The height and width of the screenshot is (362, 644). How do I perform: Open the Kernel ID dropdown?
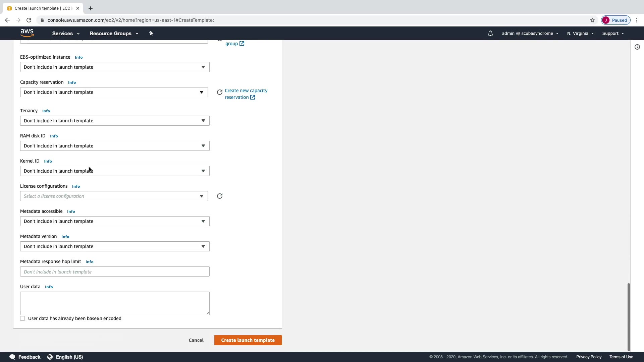point(115,171)
